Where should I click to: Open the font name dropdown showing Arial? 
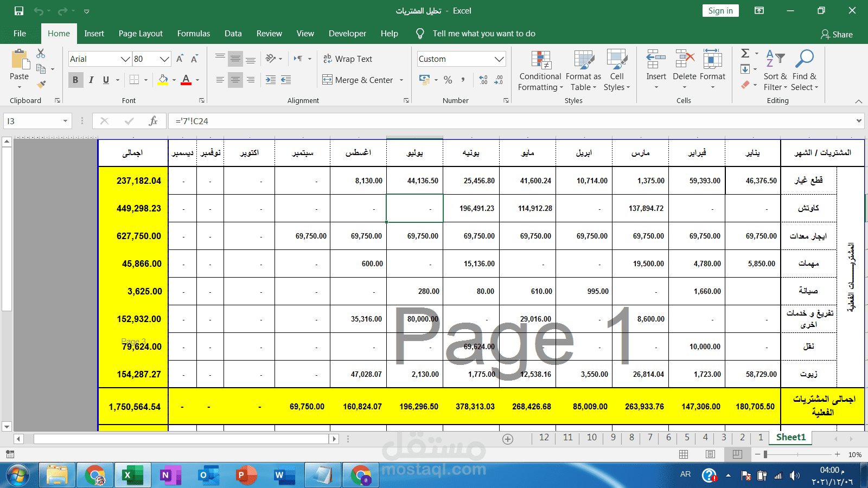pyautogui.click(x=125, y=59)
